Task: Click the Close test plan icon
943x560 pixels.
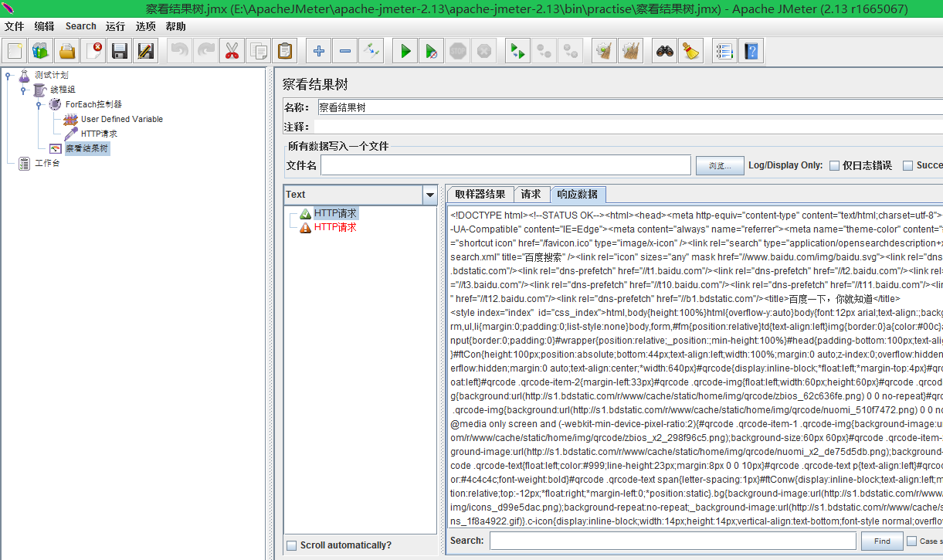Action: (93, 52)
